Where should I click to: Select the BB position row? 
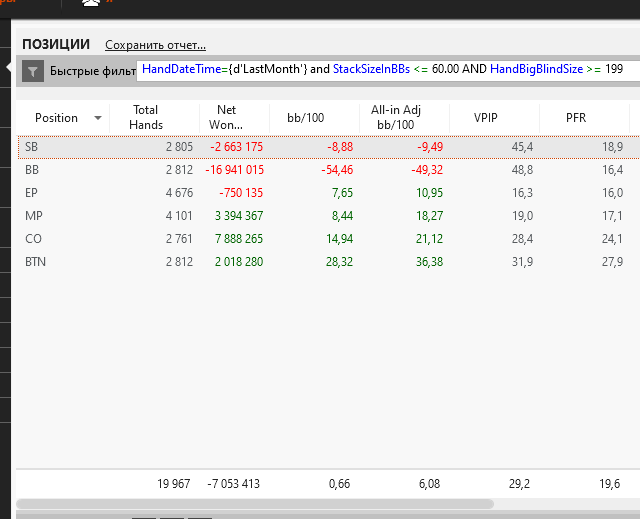[x=329, y=170]
